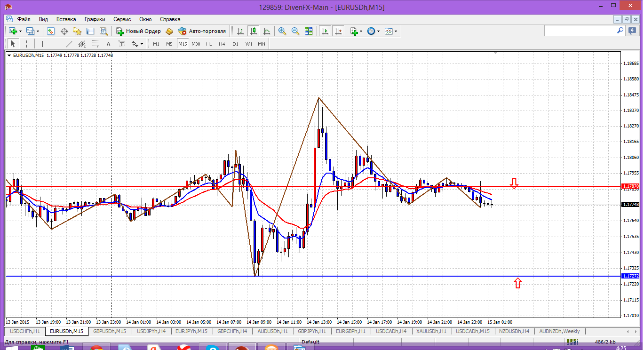Screen dimensions: 644x350
Task: Toggle chart auto-scroll button
Action: (x=325, y=31)
